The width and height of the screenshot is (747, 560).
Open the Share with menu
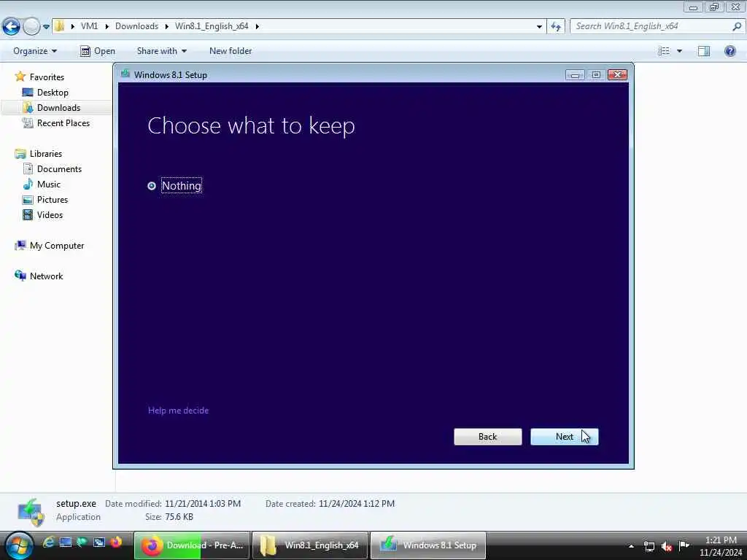[x=161, y=51]
